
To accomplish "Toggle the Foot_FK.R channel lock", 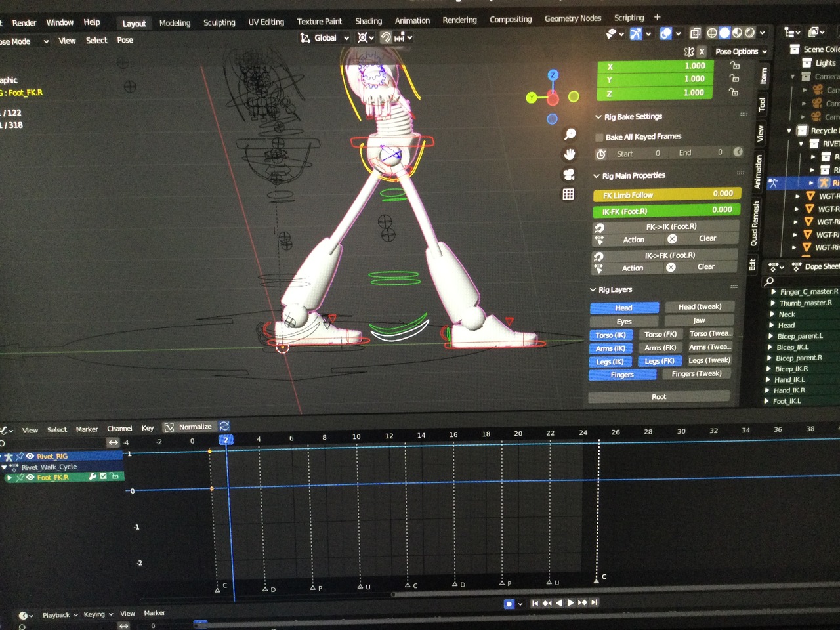I will click(x=115, y=476).
